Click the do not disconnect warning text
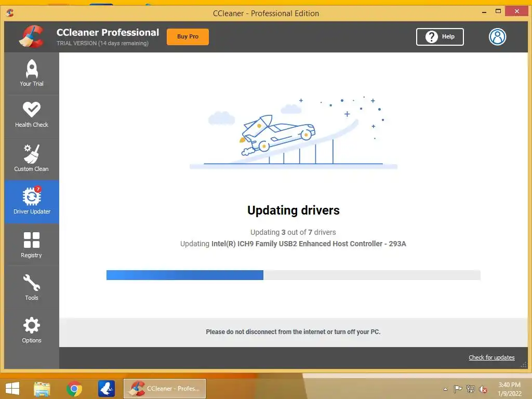The width and height of the screenshot is (532, 399). point(293,332)
